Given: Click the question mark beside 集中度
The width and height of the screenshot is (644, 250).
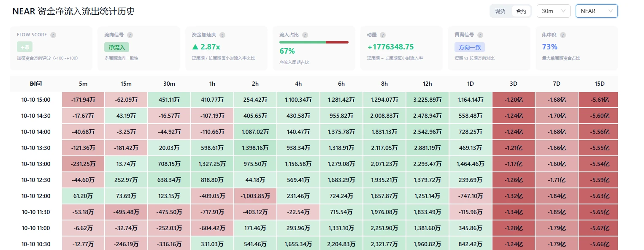Looking at the screenshot, I should point(563,35).
